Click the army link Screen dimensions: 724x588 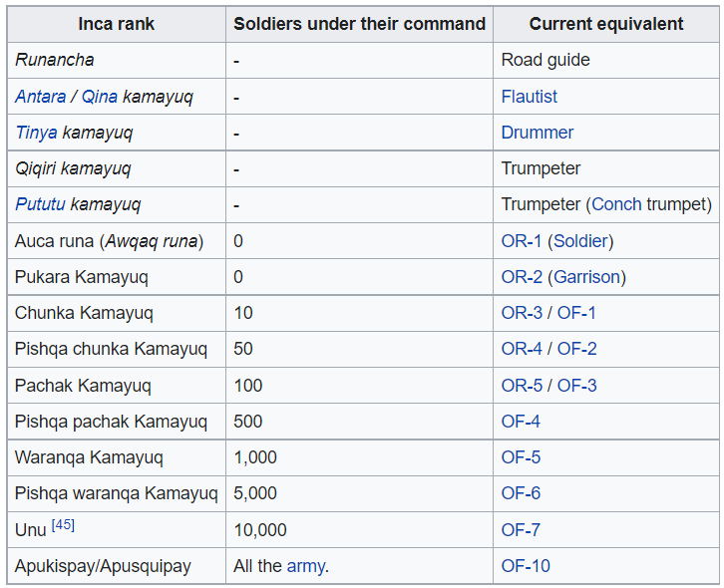point(306,566)
